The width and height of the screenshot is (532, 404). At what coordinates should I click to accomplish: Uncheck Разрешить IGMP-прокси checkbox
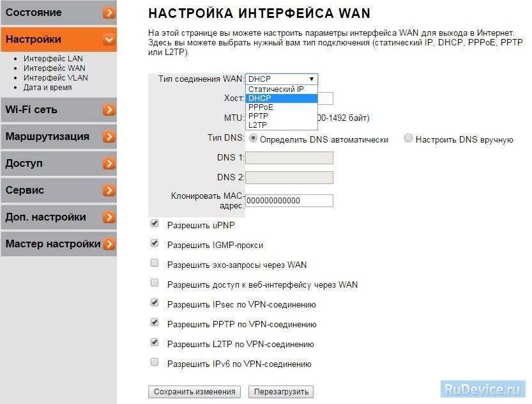[x=155, y=243]
